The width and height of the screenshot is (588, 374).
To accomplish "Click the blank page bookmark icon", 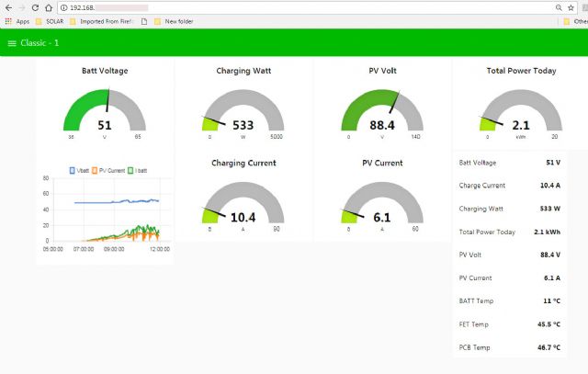I will click(x=144, y=21).
